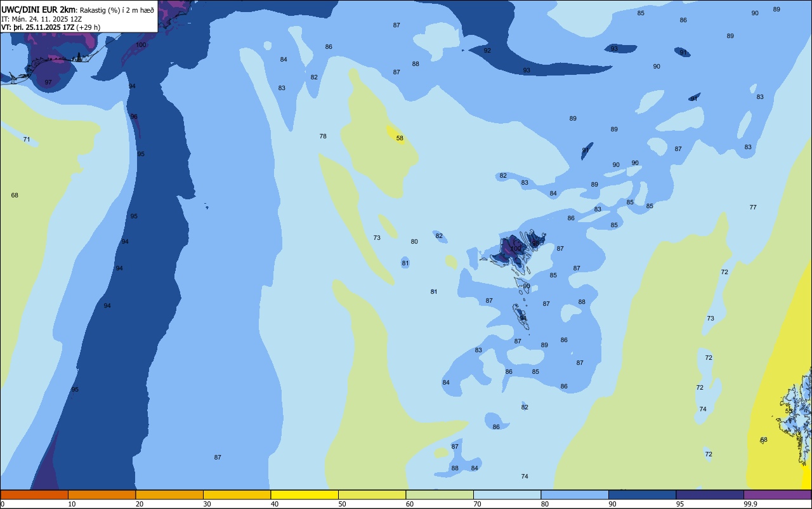Click the light blue 70–80 legend swatch
Image resolution: width=812 pixels, height=509 pixels.
tap(507, 494)
